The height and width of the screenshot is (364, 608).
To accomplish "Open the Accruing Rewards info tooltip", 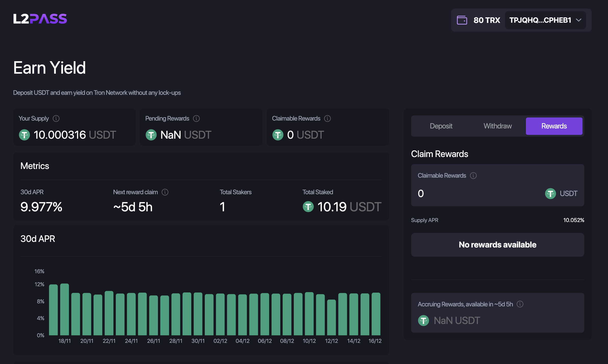I will click(x=520, y=304).
